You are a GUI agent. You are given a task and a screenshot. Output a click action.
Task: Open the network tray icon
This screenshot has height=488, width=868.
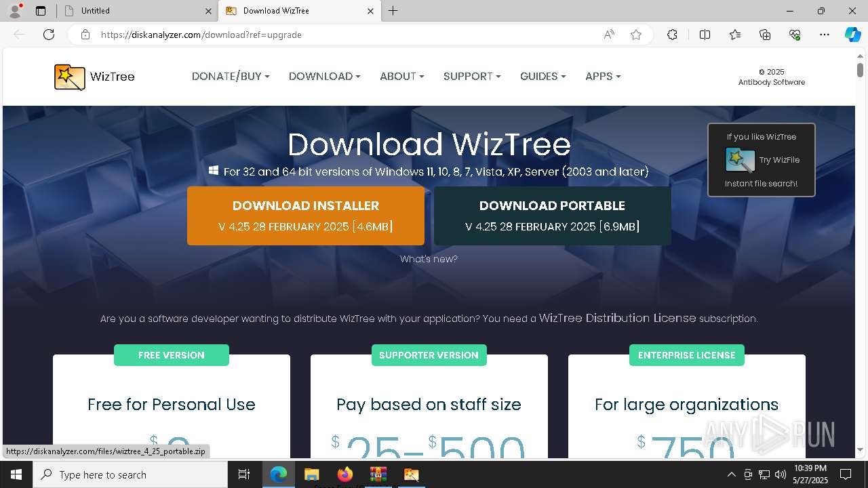pos(764,474)
